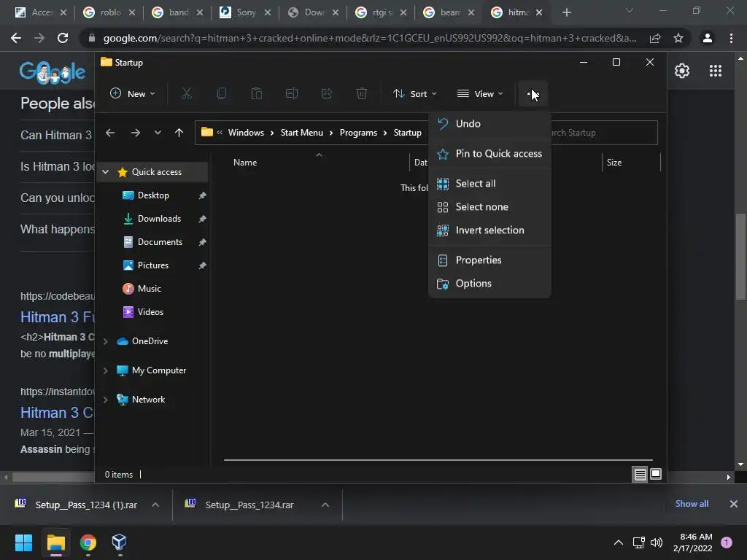747x560 pixels.
Task: Open the Sort dropdown
Action: (x=414, y=94)
